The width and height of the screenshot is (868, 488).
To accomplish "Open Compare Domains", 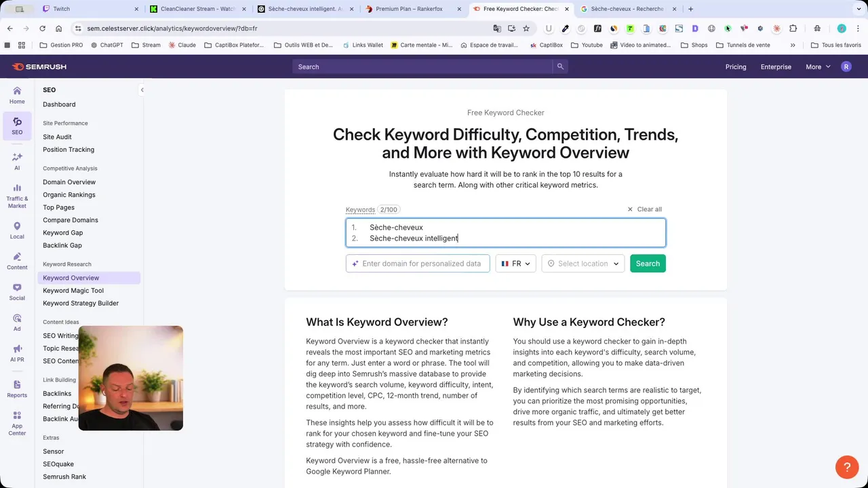I will [71, 220].
